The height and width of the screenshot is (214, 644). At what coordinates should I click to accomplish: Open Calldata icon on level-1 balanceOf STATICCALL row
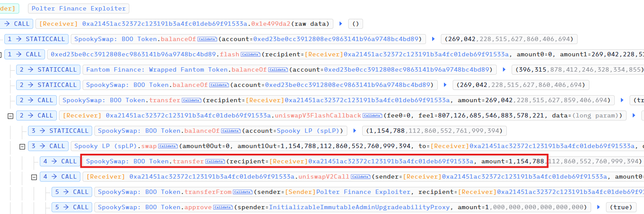(208, 39)
